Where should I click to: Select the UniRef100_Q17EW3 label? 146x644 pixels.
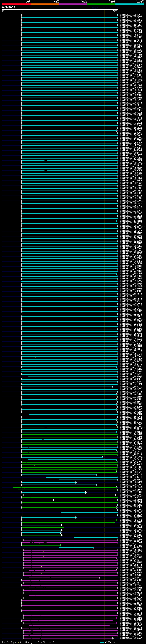(x=131, y=256)
